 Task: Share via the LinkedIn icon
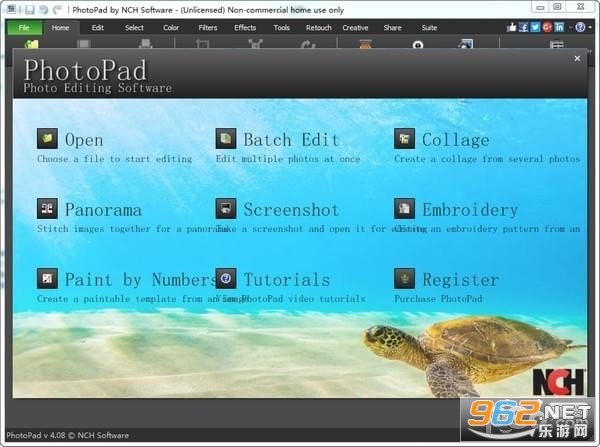[559, 27]
